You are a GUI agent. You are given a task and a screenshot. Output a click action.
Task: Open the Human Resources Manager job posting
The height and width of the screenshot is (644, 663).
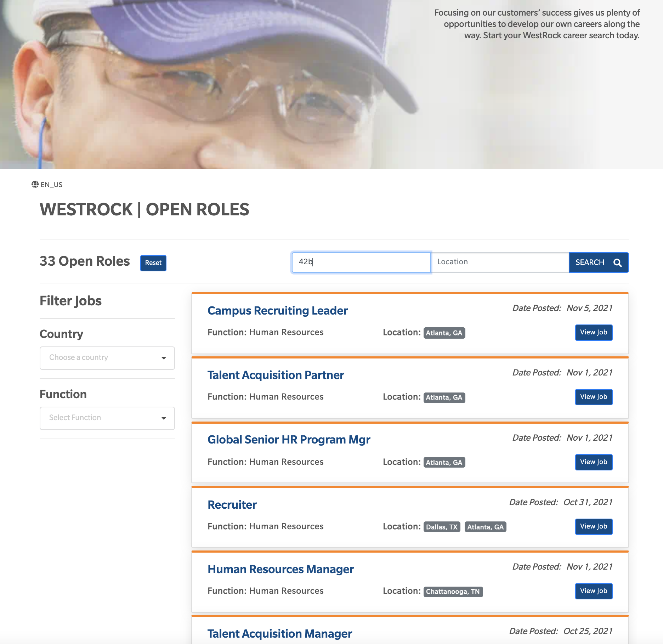coord(281,569)
